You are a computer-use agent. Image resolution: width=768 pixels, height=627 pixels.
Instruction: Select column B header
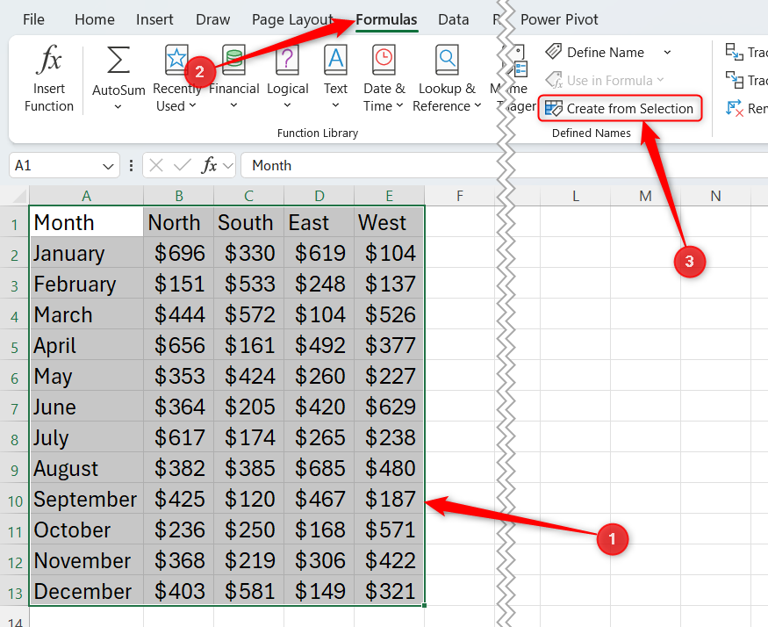(x=179, y=196)
